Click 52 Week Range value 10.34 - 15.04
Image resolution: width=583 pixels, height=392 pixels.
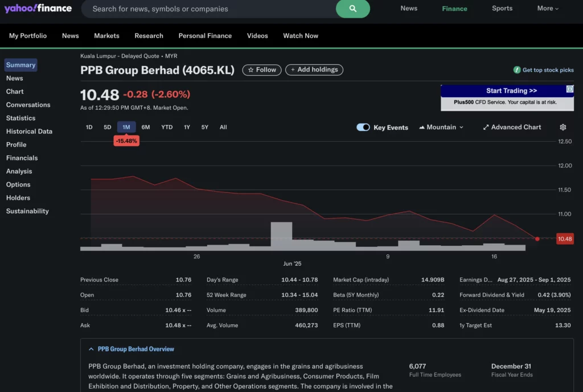tap(299, 295)
